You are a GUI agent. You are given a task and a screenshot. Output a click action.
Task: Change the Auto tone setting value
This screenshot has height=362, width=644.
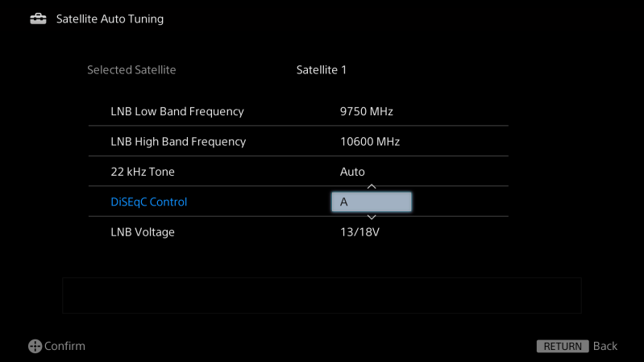[352, 172]
